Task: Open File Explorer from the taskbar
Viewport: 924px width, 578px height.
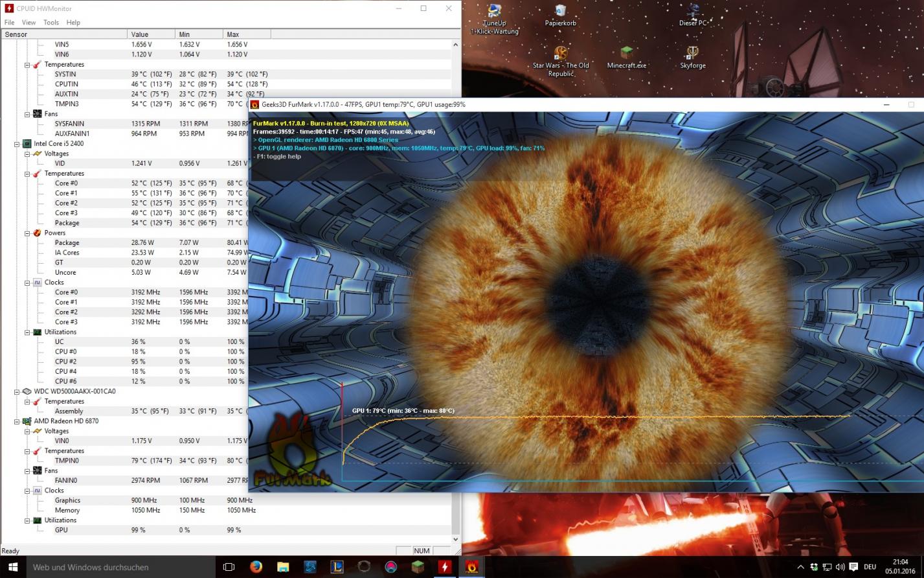Action: coord(283,567)
